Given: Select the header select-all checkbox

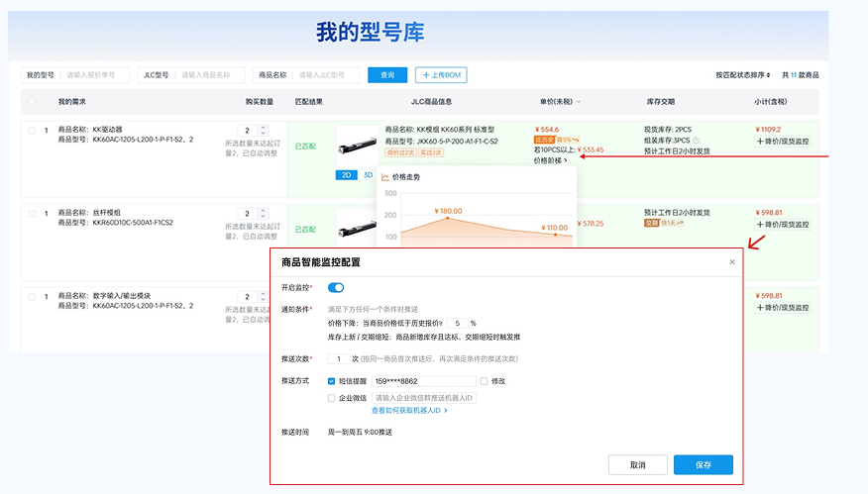Looking at the screenshot, I should tap(32, 101).
